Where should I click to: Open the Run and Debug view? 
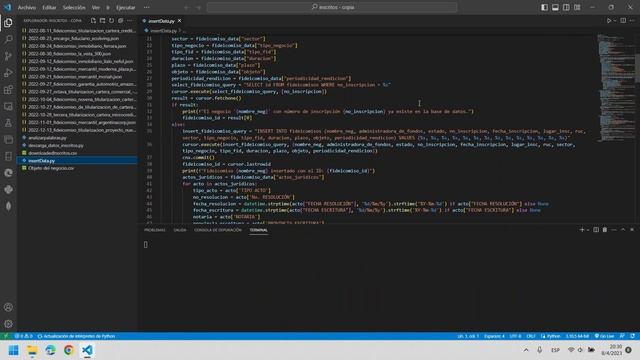click(8, 73)
